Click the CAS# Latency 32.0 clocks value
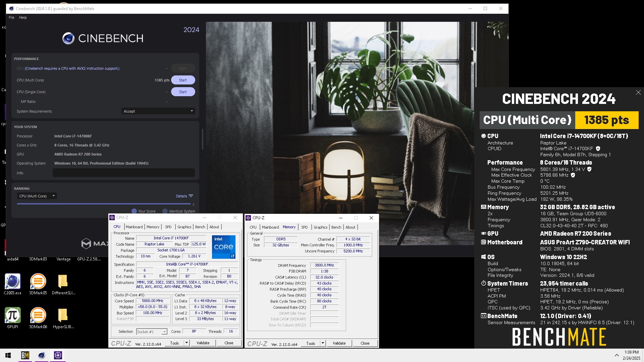The width and height of the screenshot is (644, 362). 324,277
